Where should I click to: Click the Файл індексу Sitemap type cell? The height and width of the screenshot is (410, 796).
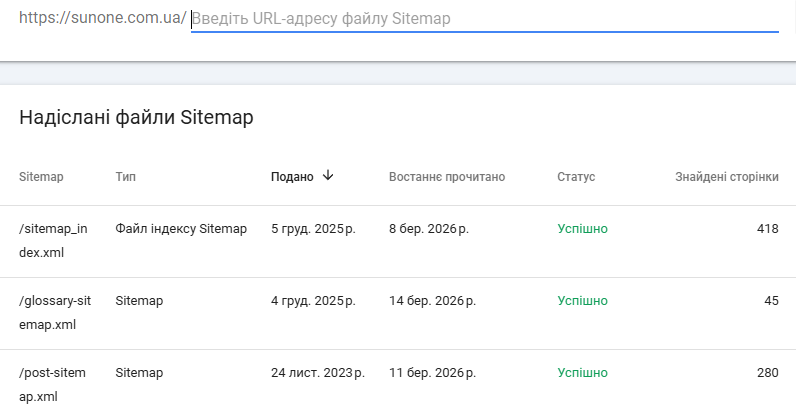pyautogui.click(x=181, y=229)
